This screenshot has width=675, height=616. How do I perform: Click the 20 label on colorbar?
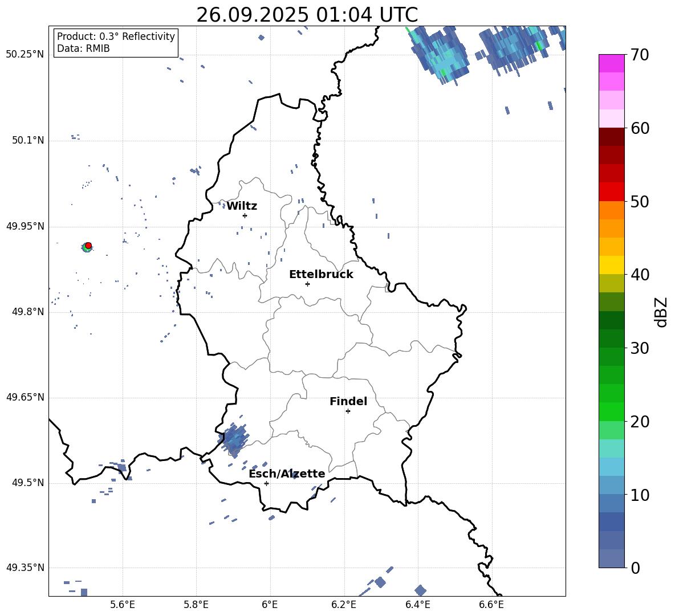click(639, 422)
